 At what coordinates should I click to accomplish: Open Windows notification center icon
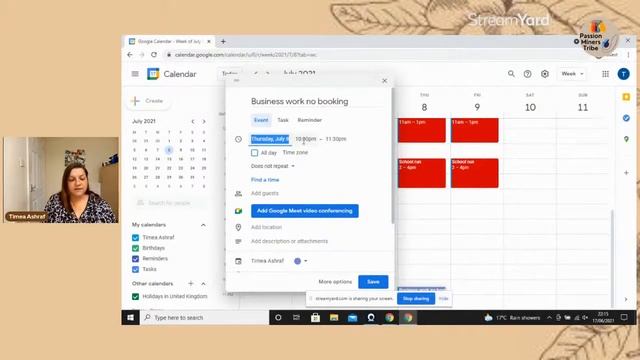[624, 317]
